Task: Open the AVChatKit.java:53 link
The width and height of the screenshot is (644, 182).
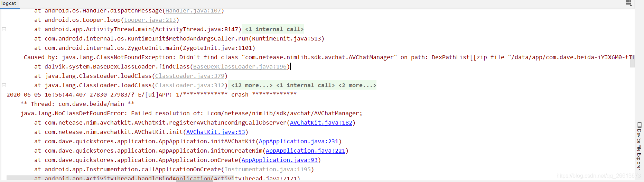Action: pyautogui.click(x=216, y=132)
